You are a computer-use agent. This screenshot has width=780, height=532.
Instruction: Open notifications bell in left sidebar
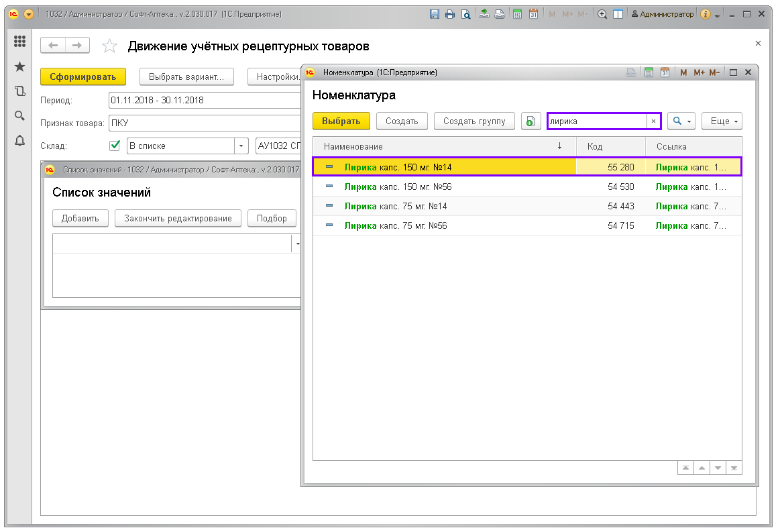(x=19, y=140)
